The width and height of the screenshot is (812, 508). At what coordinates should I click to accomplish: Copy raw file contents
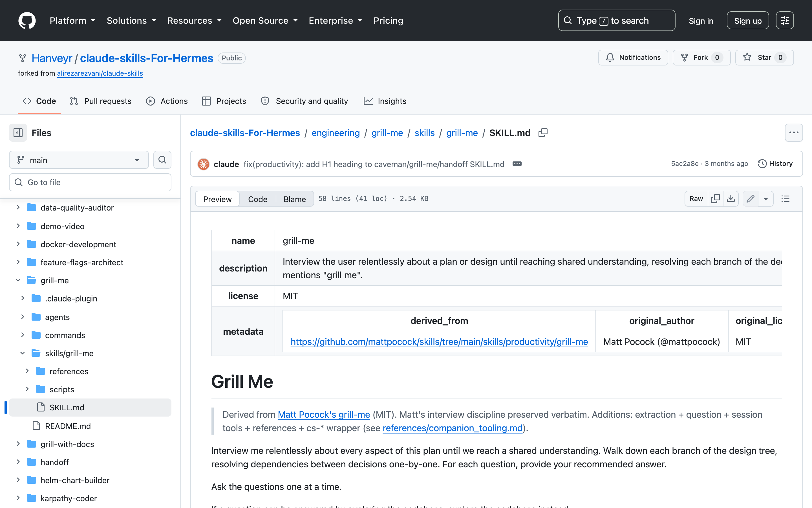coord(715,199)
